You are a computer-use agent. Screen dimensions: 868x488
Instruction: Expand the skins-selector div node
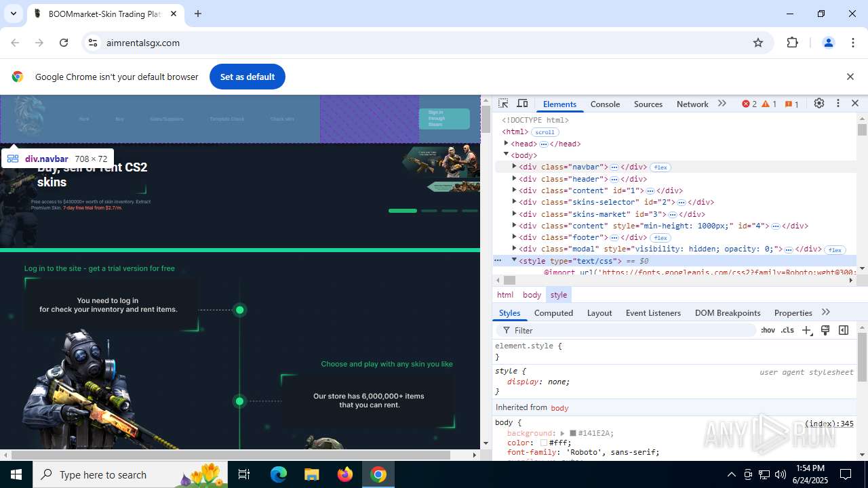(x=514, y=201)
